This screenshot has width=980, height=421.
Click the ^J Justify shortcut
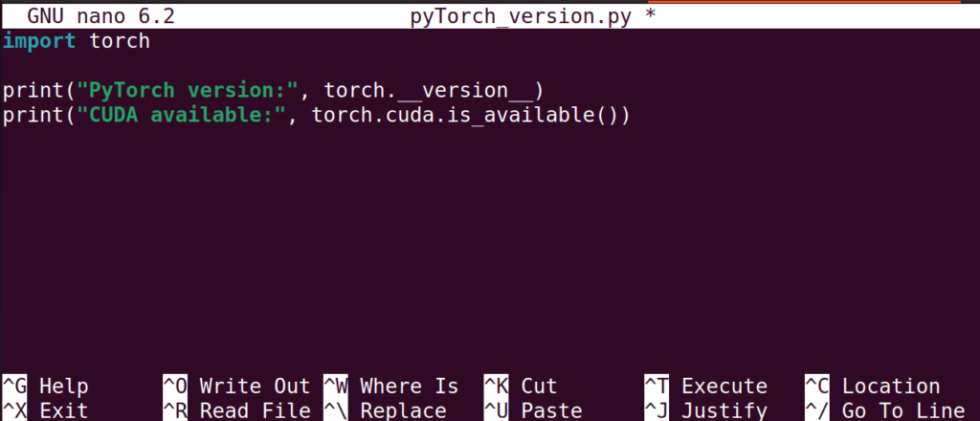[x=705, y=410]
